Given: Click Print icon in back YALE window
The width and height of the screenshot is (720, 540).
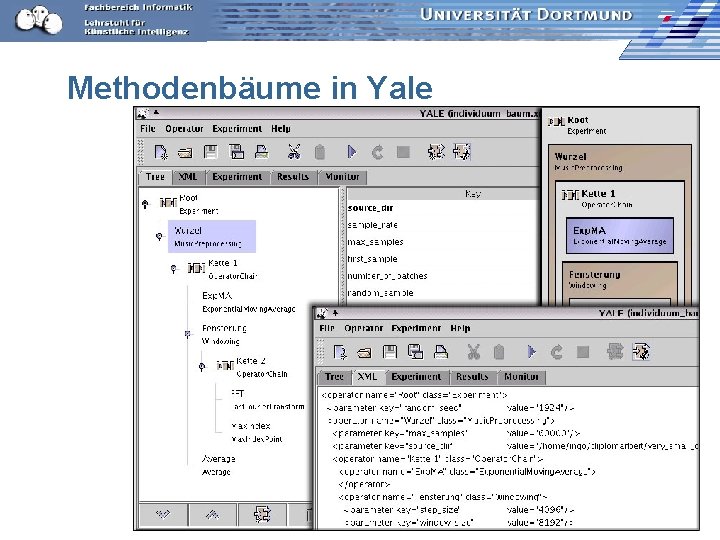Looking at the screenshot, I should [262, 152].
